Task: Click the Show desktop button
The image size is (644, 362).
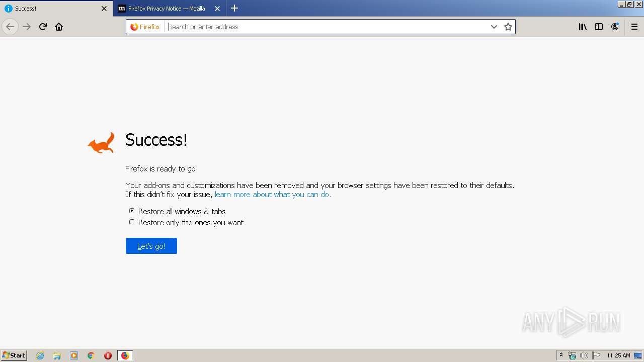Action: [x=638, y=355]
